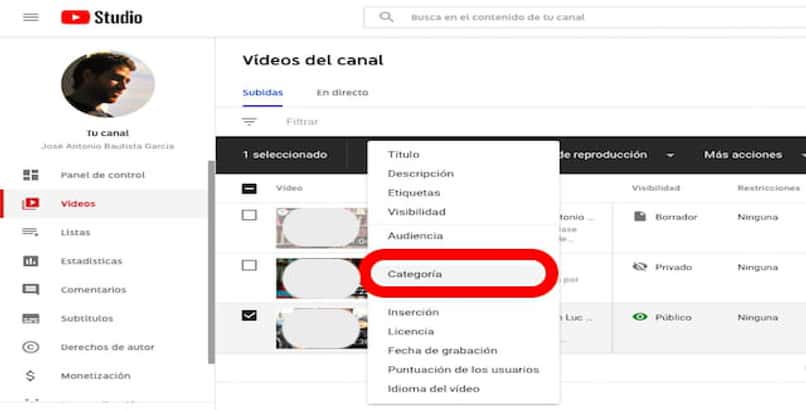The width and height of the screenshot is (806, 410).
Task: Click the Borrador draft status icon
Action: pyautogui.click(x=640, y=216)
